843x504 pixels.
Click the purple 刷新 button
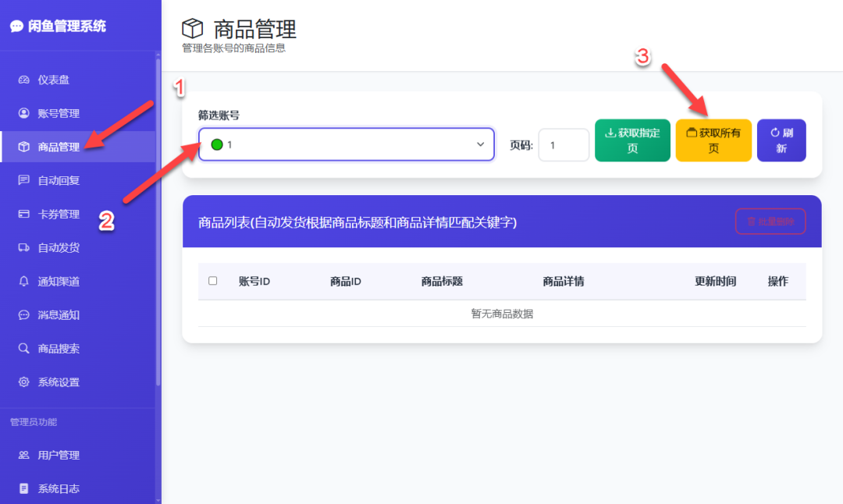(781, 140)
